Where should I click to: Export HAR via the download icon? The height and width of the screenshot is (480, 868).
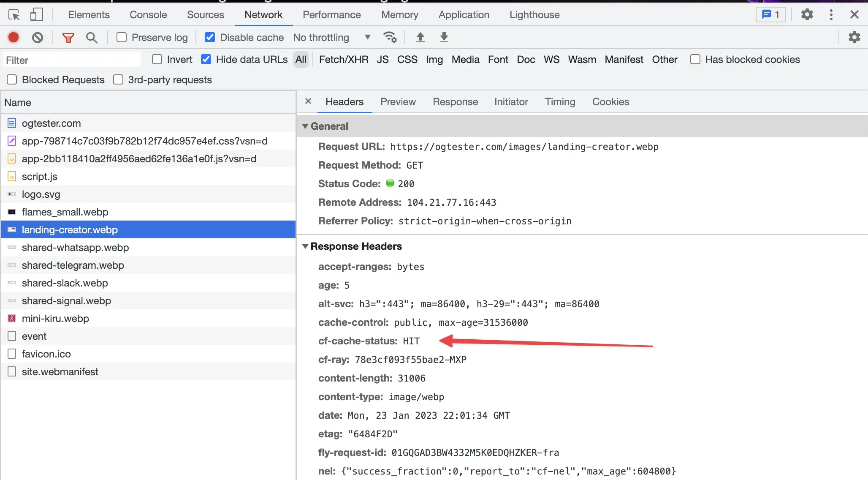tap(444, 37)
